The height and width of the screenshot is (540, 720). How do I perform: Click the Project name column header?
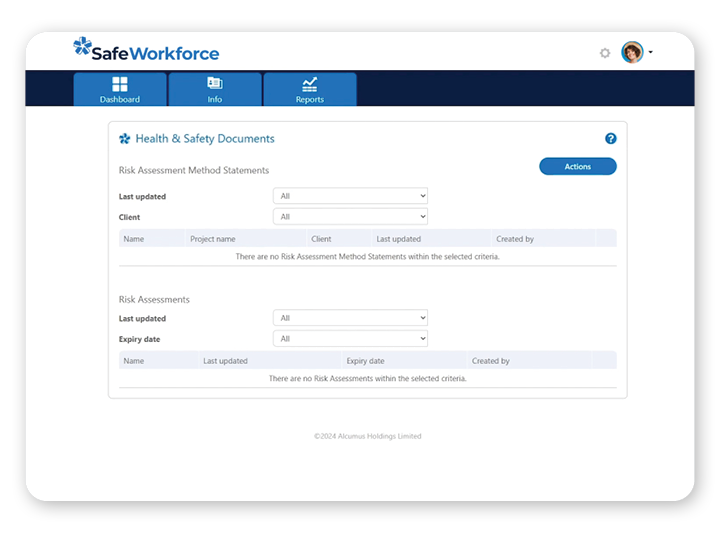(213, 239)
